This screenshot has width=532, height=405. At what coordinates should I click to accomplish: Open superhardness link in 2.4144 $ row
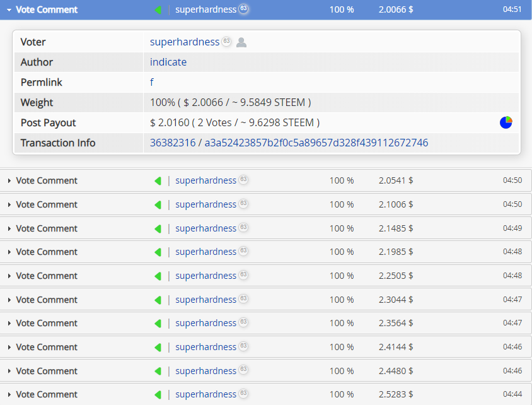205,347
